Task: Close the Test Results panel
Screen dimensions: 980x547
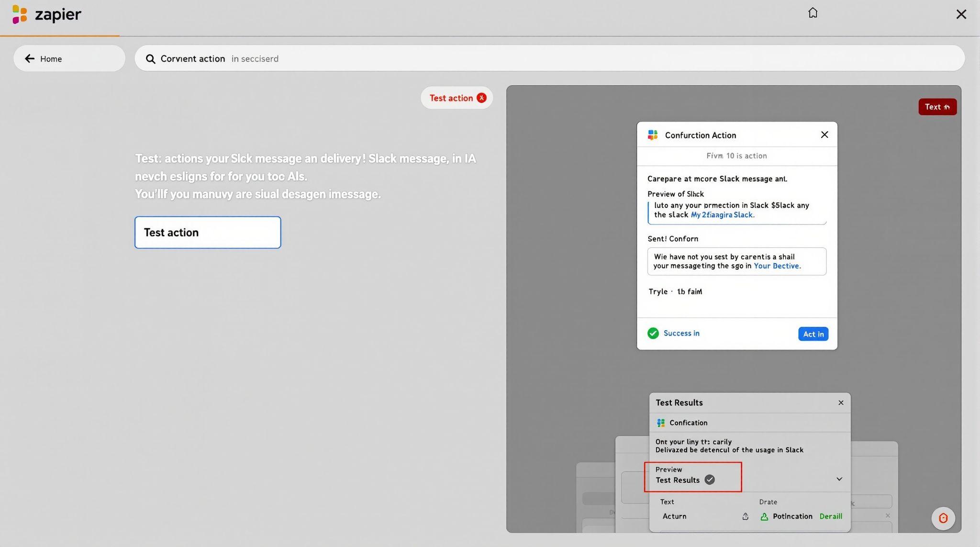Action: click(x=841, y=402)
